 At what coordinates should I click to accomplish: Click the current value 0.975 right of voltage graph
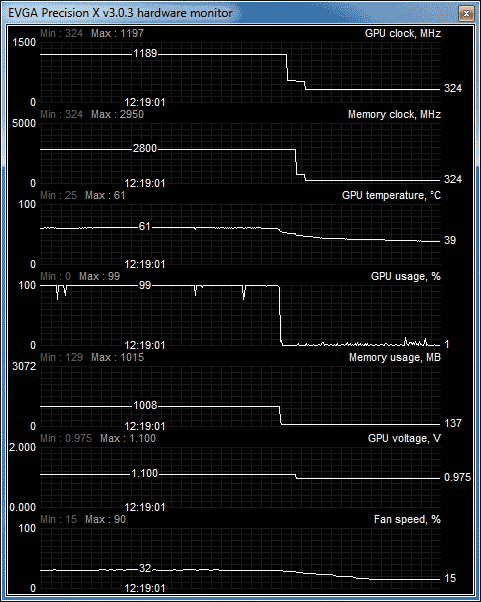click(x=458, y=477)
